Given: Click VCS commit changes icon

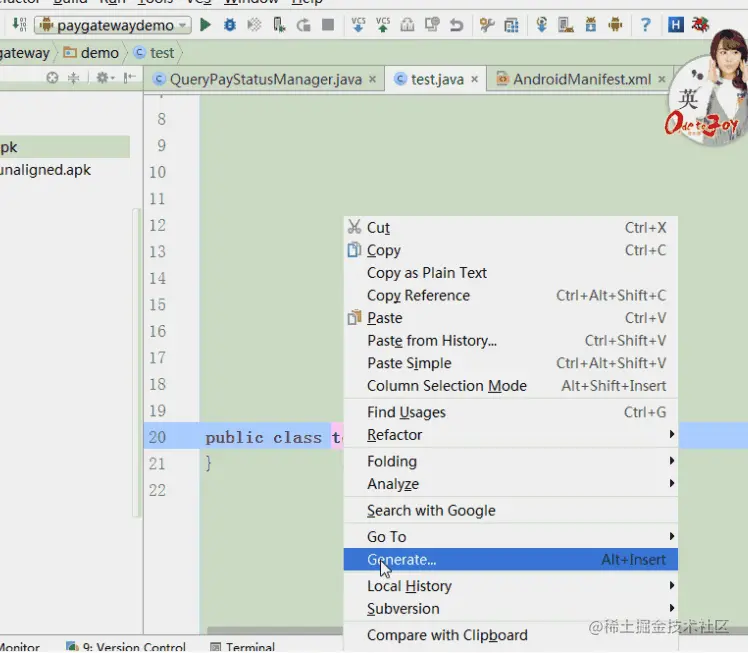Looking at the screenshot, I should click(x=383, y=24).
